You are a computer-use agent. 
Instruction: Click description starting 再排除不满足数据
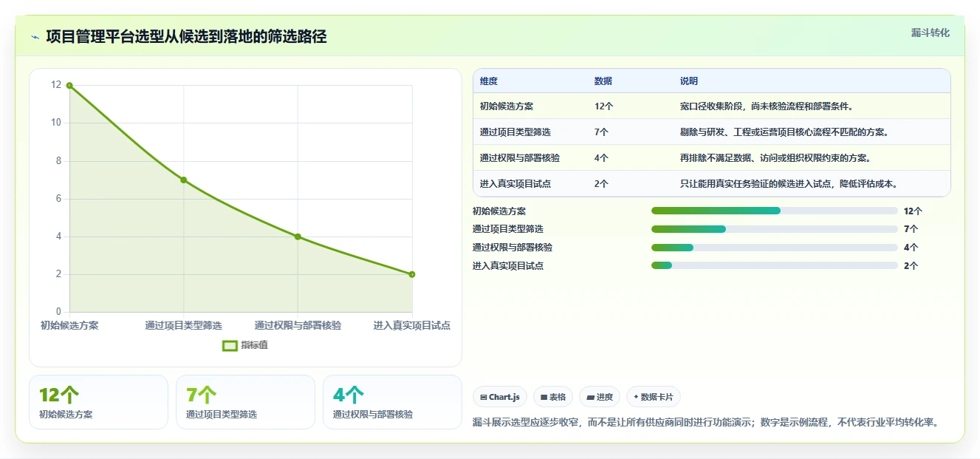(x=776, y=158)
